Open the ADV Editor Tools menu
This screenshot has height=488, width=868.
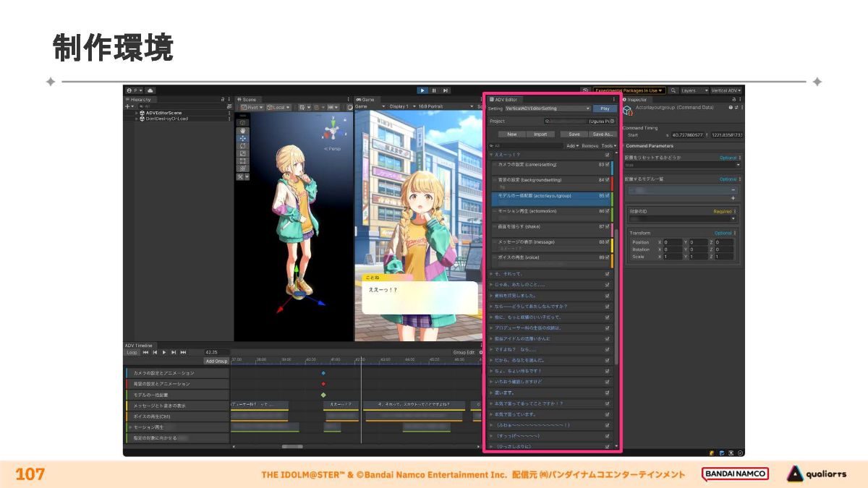609,146
